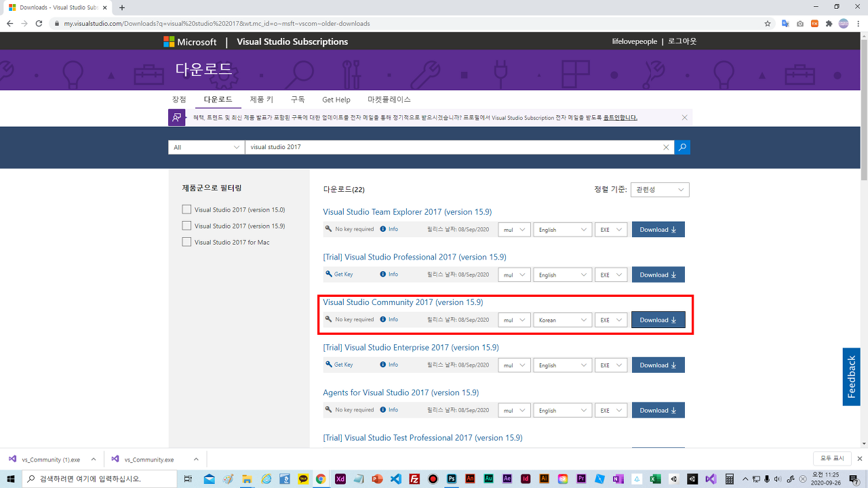Open the EXE format dropdown for Professional 2017
Screen dimensions: 868x488
click(611, 274)
